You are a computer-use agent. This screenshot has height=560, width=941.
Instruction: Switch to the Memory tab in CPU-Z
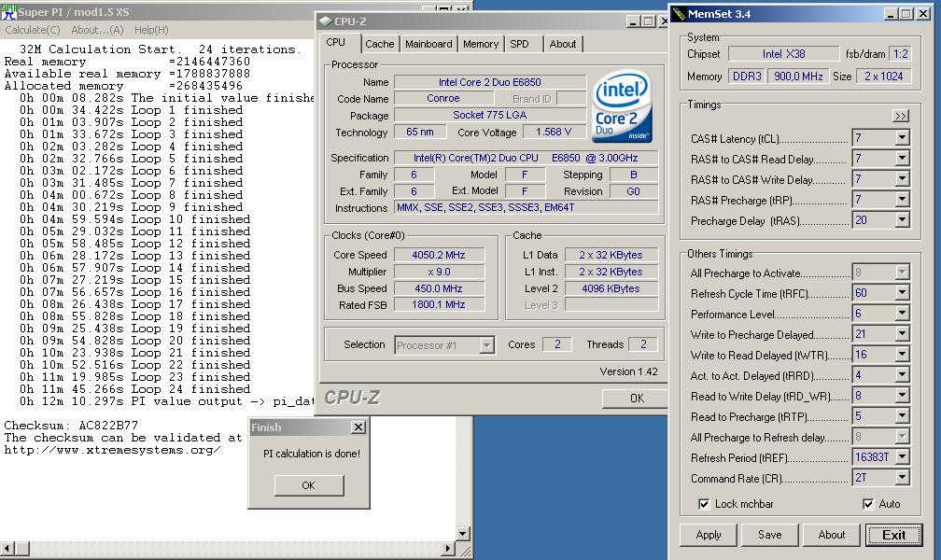pyautogui.click(x=481, y=44)
